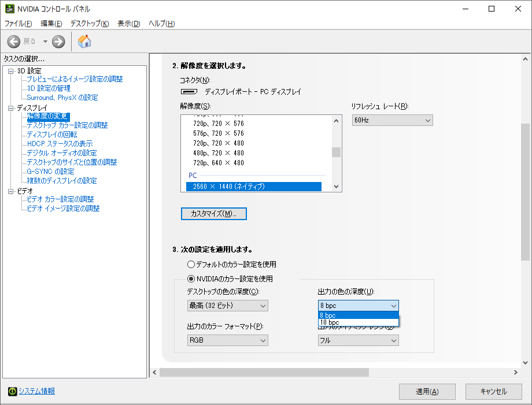Click the NVIDIA system information icon
This screenshot has height=405, width=532.
click(x=12, y=392)
